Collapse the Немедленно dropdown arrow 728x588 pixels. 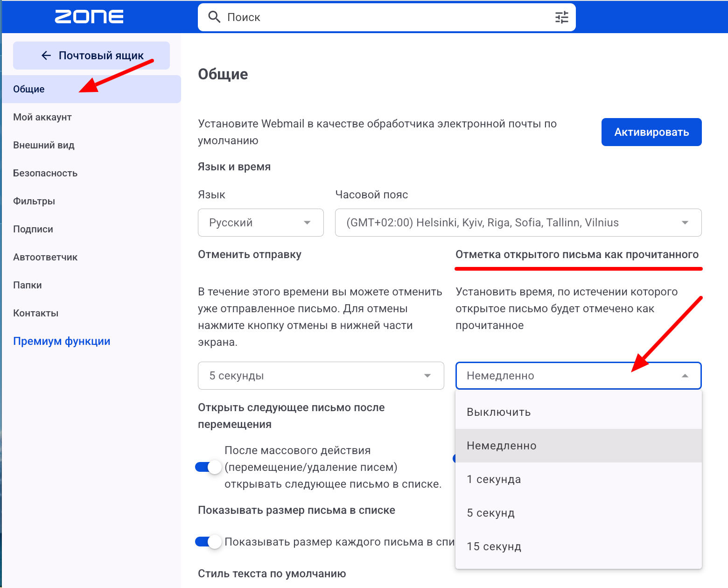[685, 376]
